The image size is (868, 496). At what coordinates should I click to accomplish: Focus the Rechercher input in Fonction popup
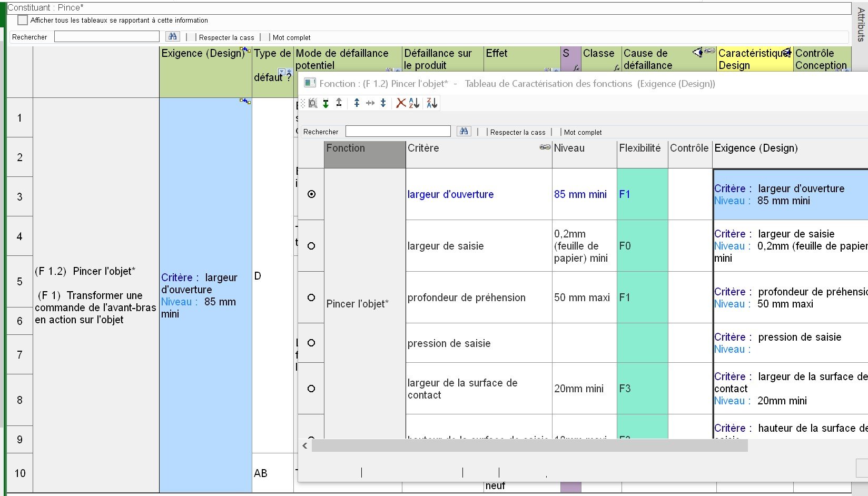tap(398, 131)
